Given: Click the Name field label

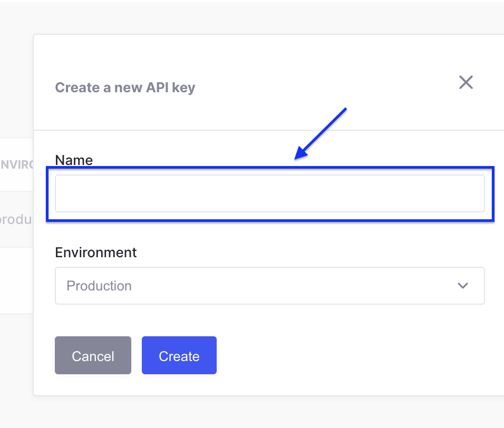Looking at the screenshot, I should coord(73,160).
